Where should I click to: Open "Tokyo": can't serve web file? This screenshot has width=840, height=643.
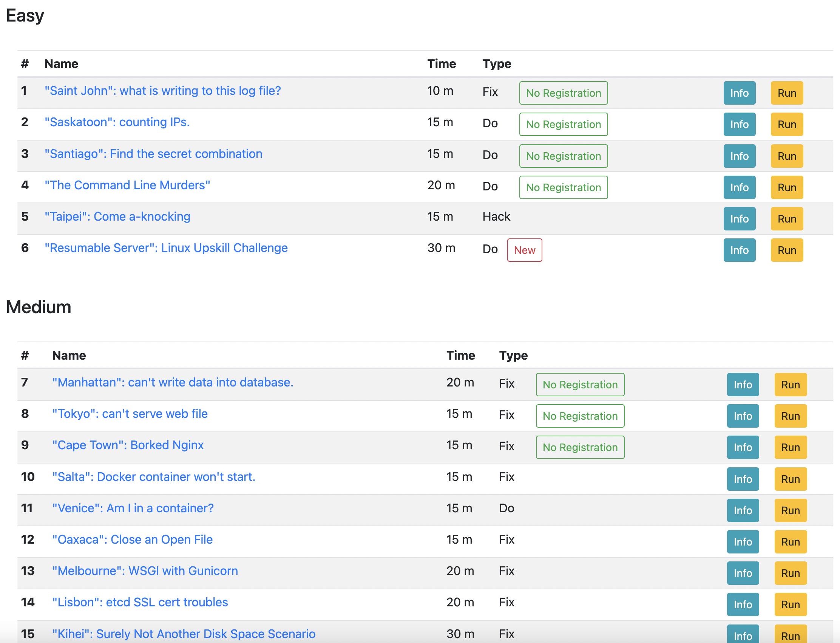130,413
